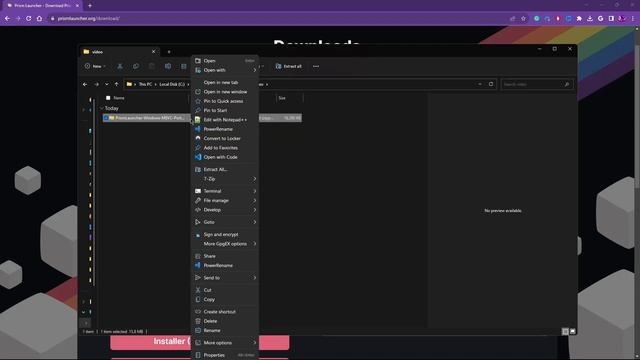Screen dimensions: 640x360
Task: Refresh the Explorer folder view
Action: click(x=491, y=84)
